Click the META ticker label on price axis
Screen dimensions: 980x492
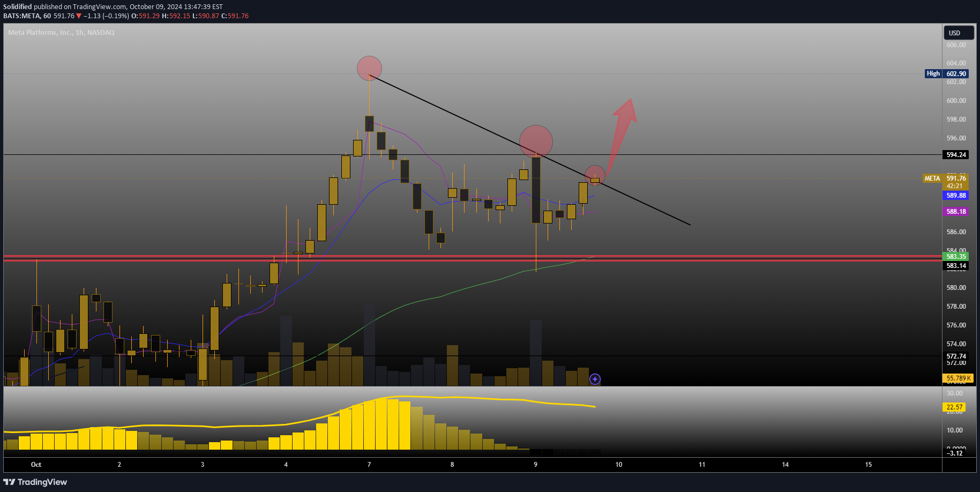[932, 178]
